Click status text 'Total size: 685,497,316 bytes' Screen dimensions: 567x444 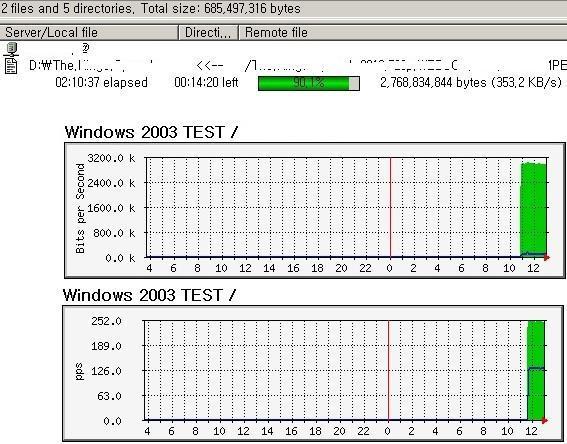pos(221,8)
